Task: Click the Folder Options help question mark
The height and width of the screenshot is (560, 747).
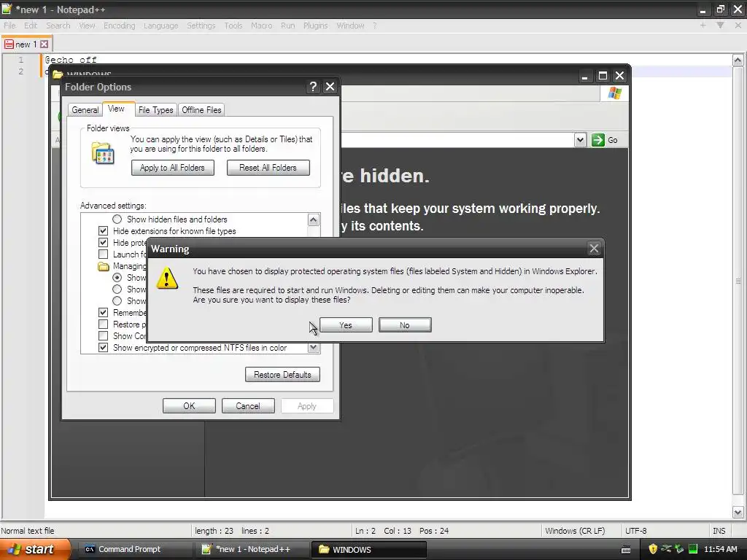Action: [x=313, y=87]
